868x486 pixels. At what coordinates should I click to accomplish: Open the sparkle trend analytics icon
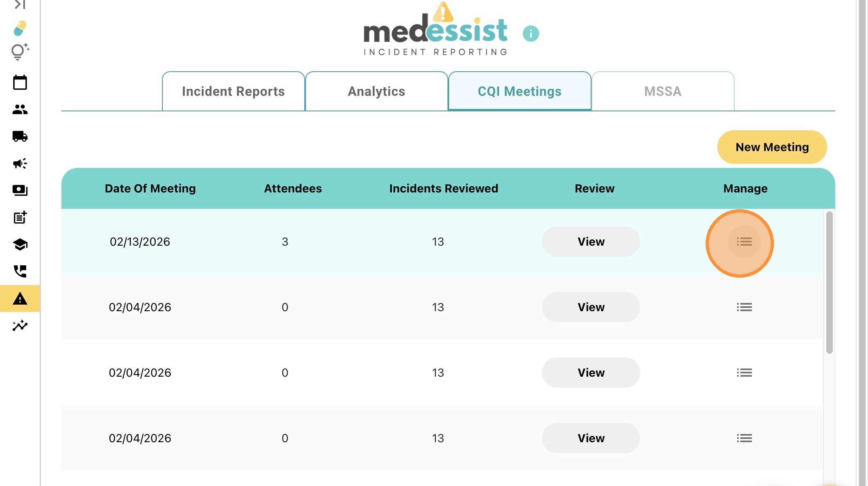tap(20, 326)
